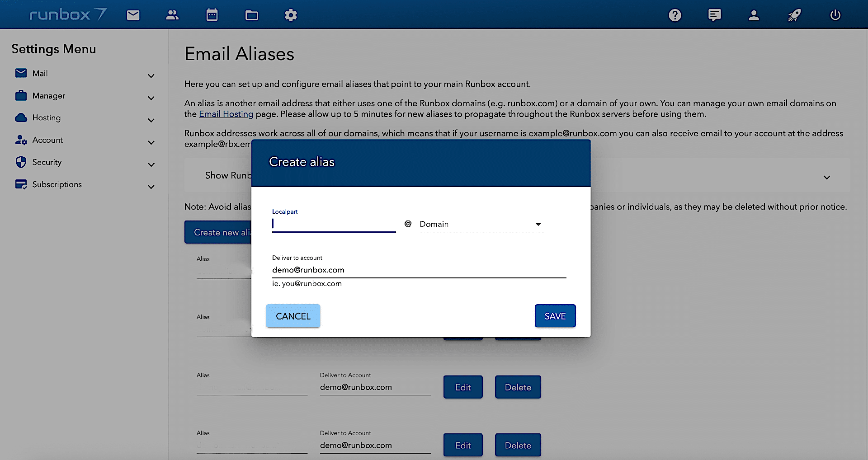Focus the Localpart text field

point(334,224)
